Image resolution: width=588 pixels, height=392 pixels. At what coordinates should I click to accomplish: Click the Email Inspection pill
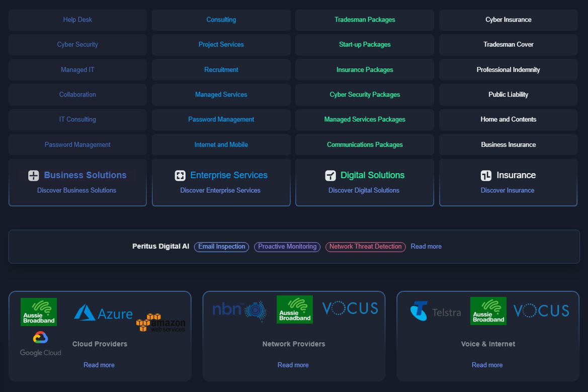coord(222,247)
